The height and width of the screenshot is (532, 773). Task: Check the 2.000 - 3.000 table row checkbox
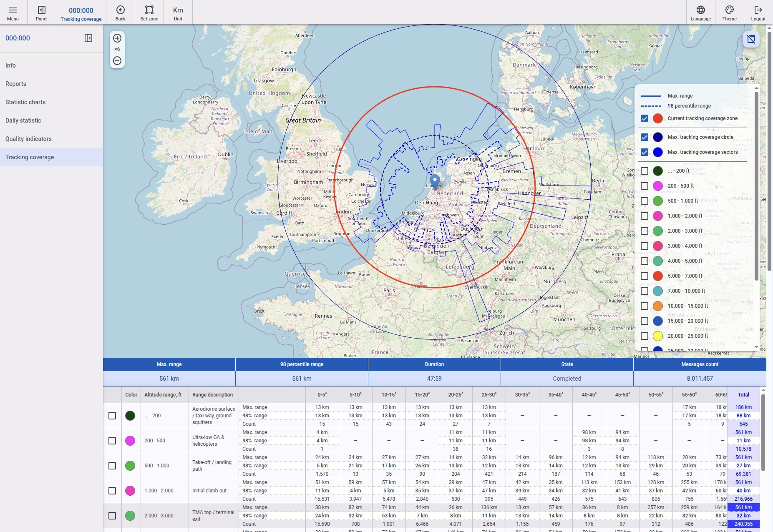pyautogui.click(x=112, y=516)
